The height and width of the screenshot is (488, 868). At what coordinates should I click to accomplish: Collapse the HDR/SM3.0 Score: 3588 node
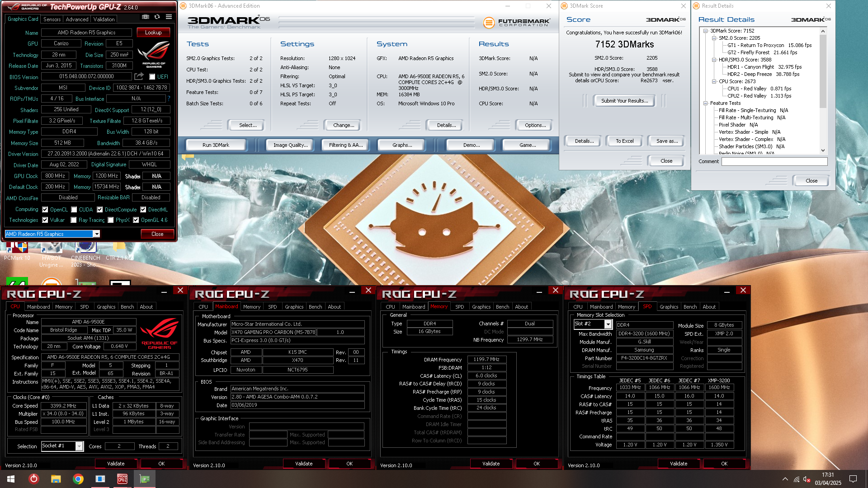click(x=714, y=60)
